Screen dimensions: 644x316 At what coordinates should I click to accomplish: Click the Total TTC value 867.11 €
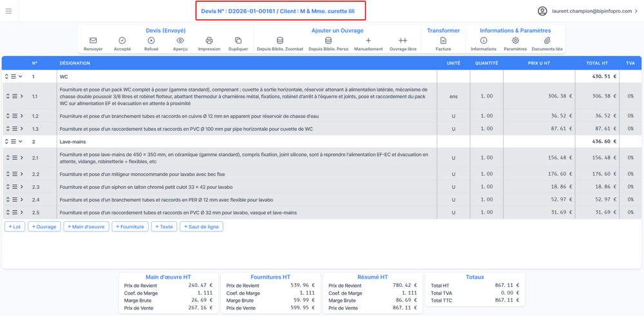507,301
